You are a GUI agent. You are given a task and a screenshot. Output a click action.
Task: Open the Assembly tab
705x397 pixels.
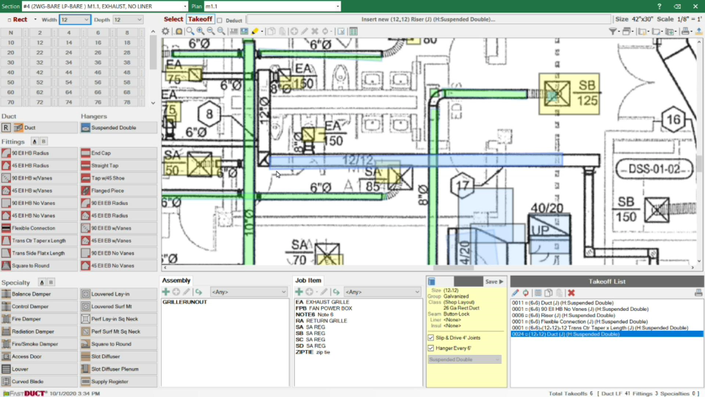tap(176, 281)
